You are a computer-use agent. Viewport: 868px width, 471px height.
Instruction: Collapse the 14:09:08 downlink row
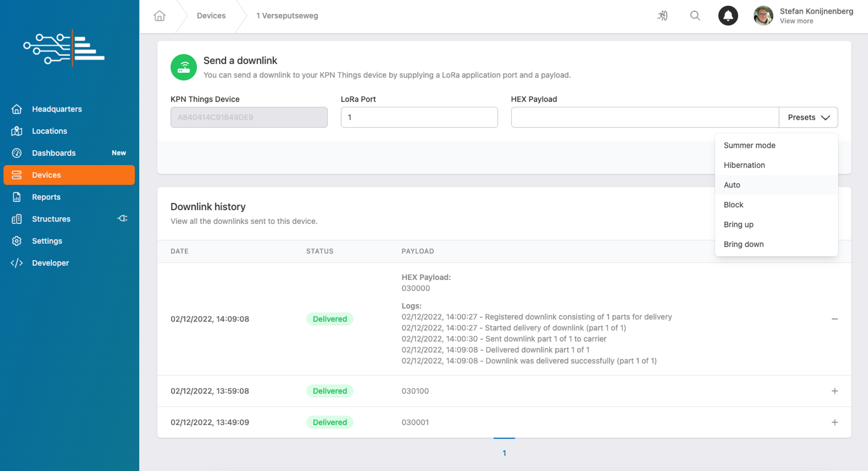[x=834, y=319]
